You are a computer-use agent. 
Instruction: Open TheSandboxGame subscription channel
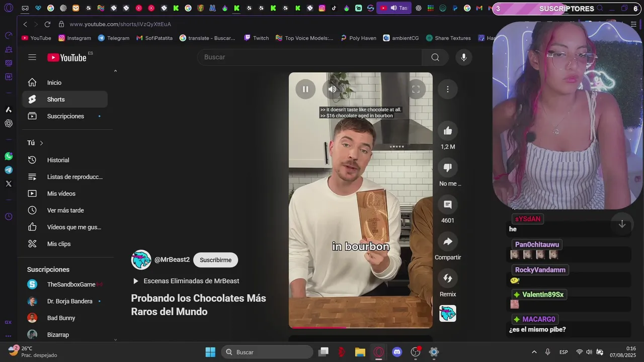(65, 285)
